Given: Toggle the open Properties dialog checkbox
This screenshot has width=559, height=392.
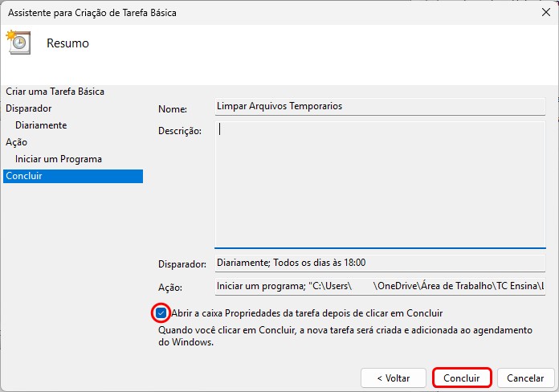Looking at the screenshot, I should point(161,313).
